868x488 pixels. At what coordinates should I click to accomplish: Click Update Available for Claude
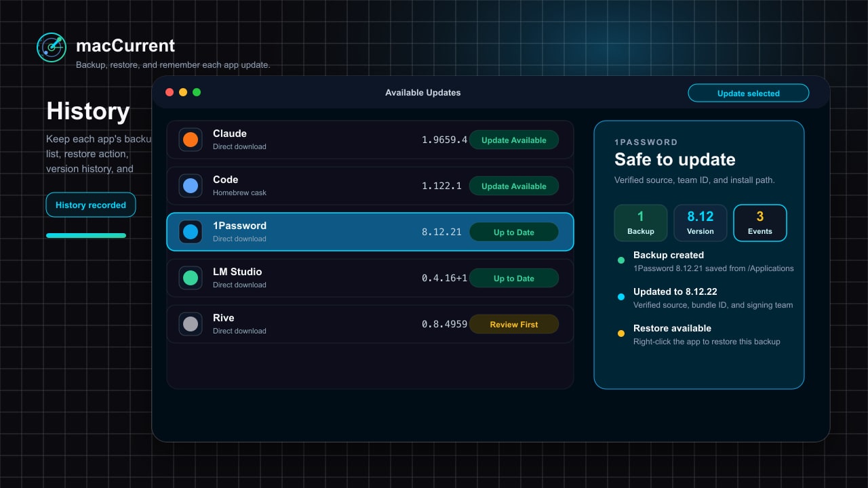(514, 140)
